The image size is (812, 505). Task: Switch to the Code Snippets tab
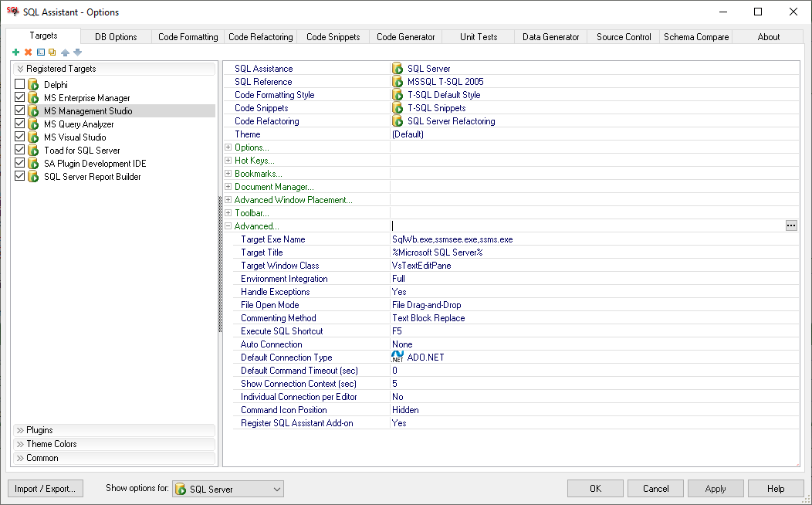click(333, 37)
